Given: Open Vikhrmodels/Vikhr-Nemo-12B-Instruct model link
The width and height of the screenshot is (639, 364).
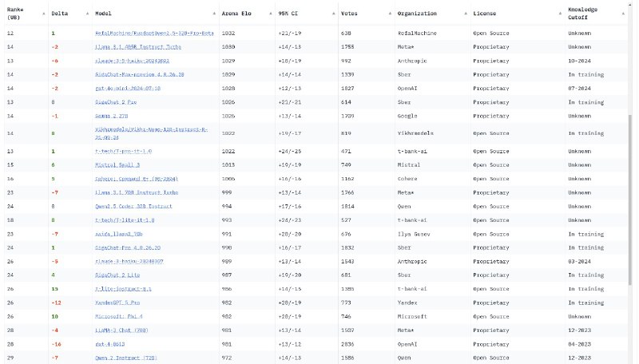Looking at the screenshot, I should tap(151, 133).
